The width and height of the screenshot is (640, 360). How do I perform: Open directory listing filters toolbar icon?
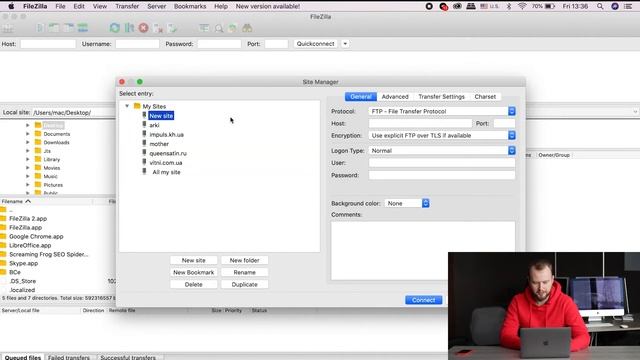pos(204,28)
